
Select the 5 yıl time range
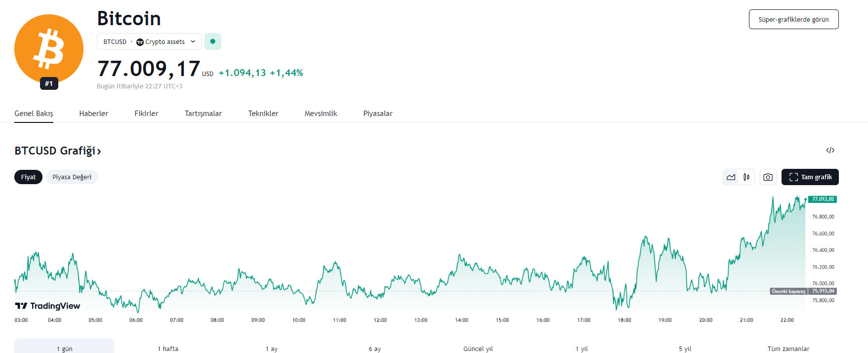(685, 349)
